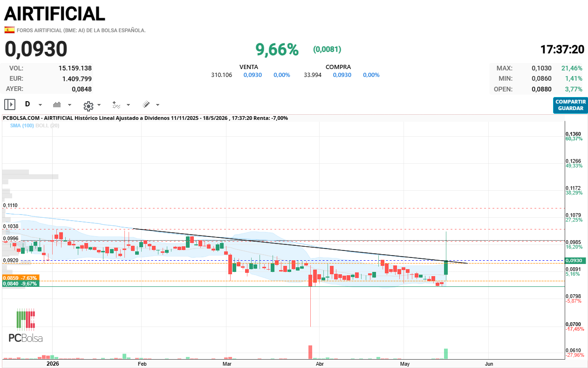Expand arrow beside chart type icon
This screenshot has width=588, height=368.
pyautogui.click(x=70, y=105)
